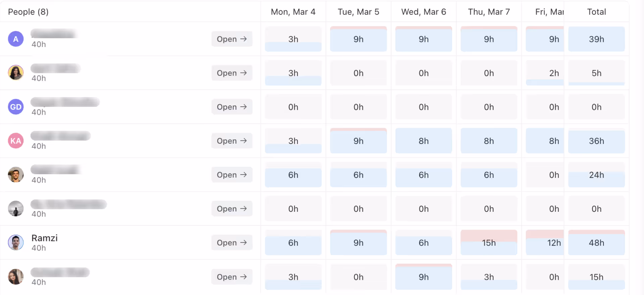This screenshot has width=644, height=295.
Task: Open the schedule for the GD row
Action: pos(231,107)
